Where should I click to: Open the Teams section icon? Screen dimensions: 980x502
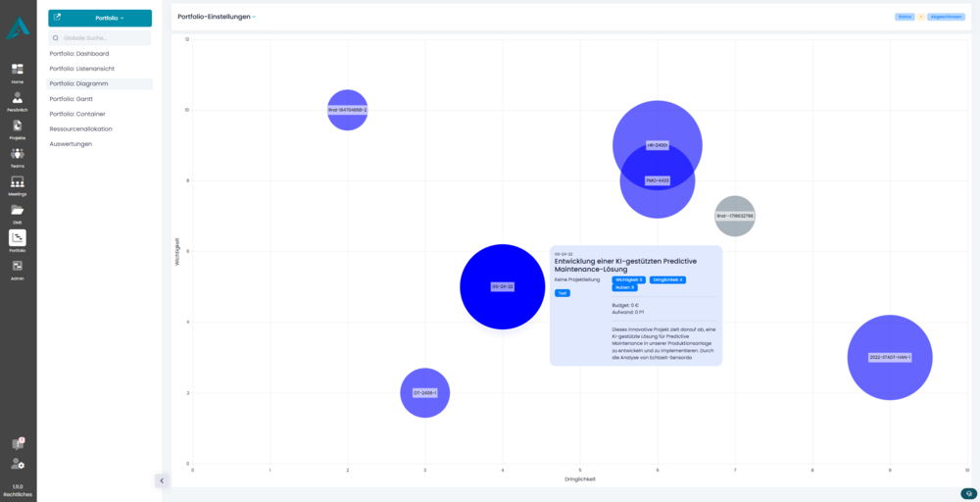click(18, 156)
